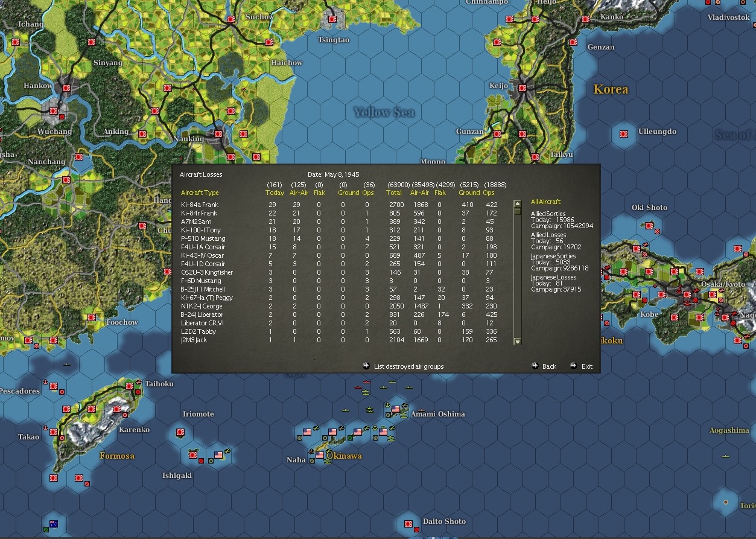Select the Japanese base flag at Ulleungdo

[x=624, y=133]
